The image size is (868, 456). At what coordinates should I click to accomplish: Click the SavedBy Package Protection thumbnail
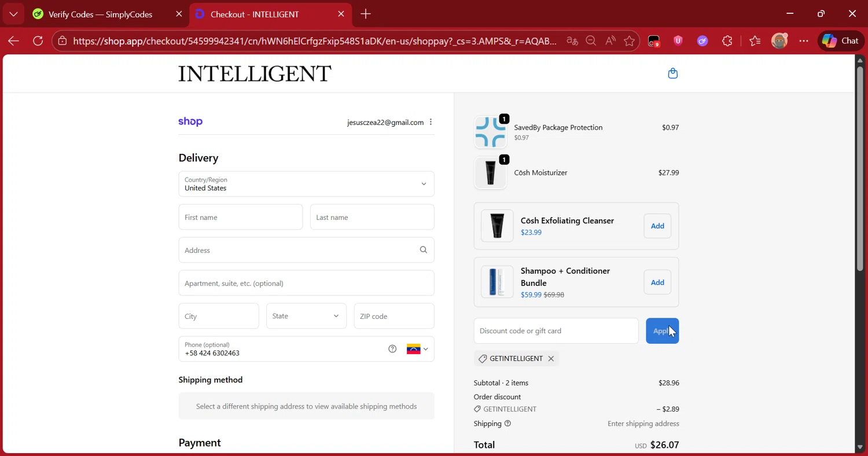[490, 132]
